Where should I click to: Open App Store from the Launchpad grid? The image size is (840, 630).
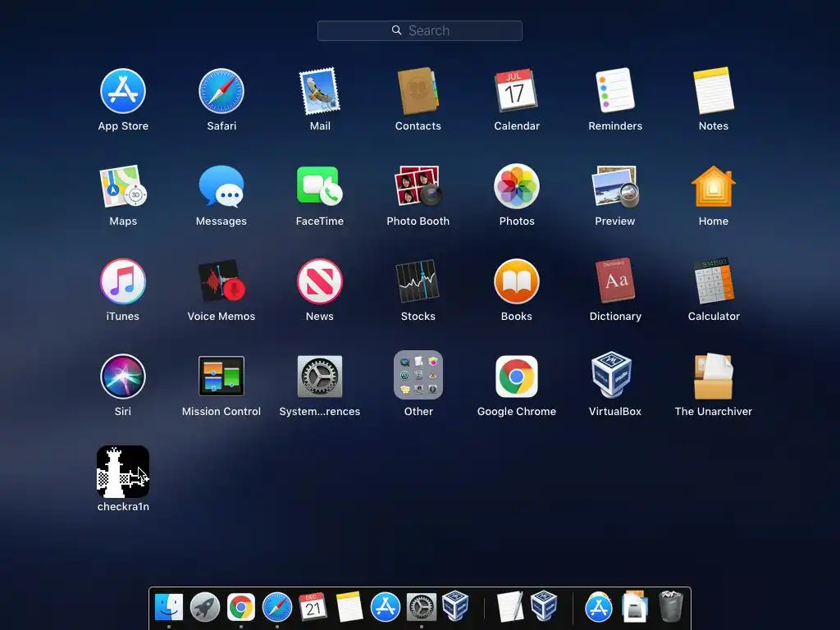click(x=123, y=91)
